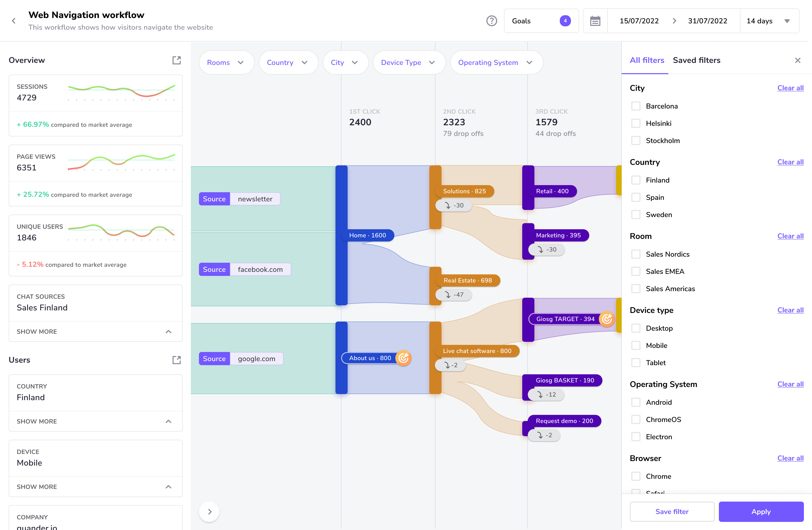
Task: Click the Page Views sparkline chart
Action: 122,162
